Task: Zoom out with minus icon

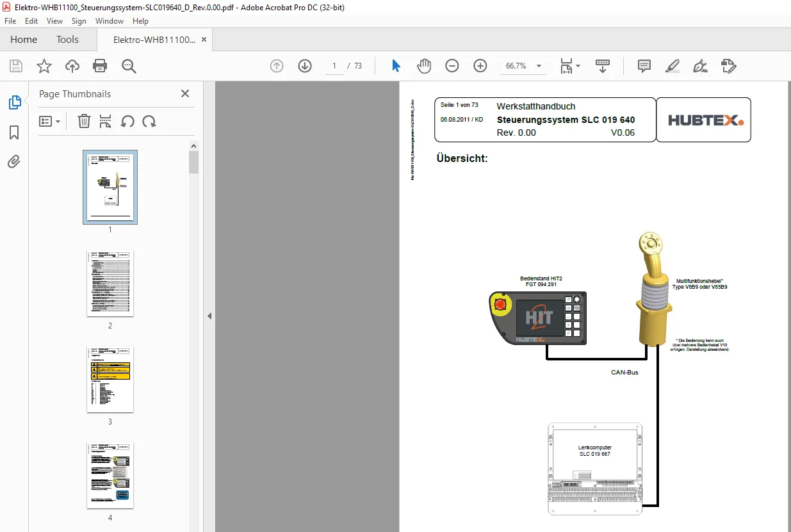Action: [452, 66]
